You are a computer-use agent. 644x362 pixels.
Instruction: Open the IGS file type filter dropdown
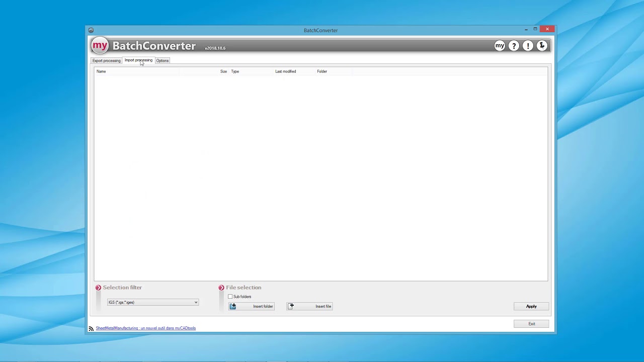[153, 302]
